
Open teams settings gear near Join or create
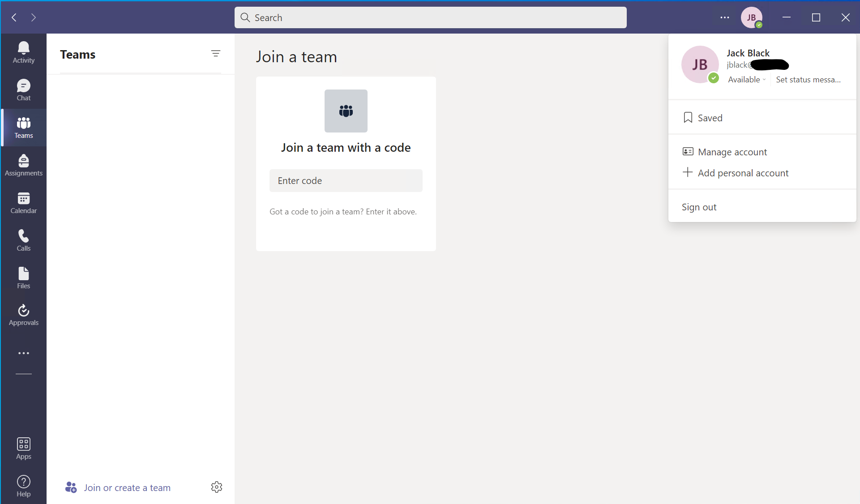[217, 487]
